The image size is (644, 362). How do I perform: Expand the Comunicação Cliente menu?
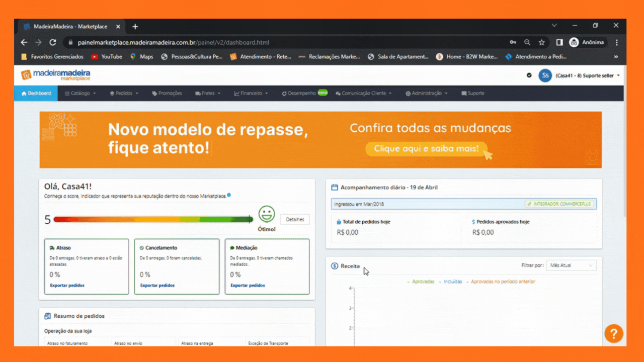coord(363,93)
